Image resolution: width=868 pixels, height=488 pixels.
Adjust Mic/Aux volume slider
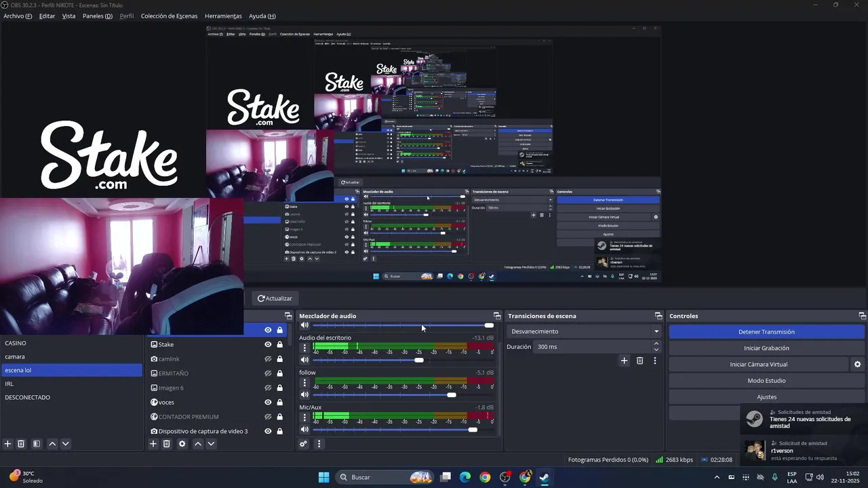tap(473, 430)
